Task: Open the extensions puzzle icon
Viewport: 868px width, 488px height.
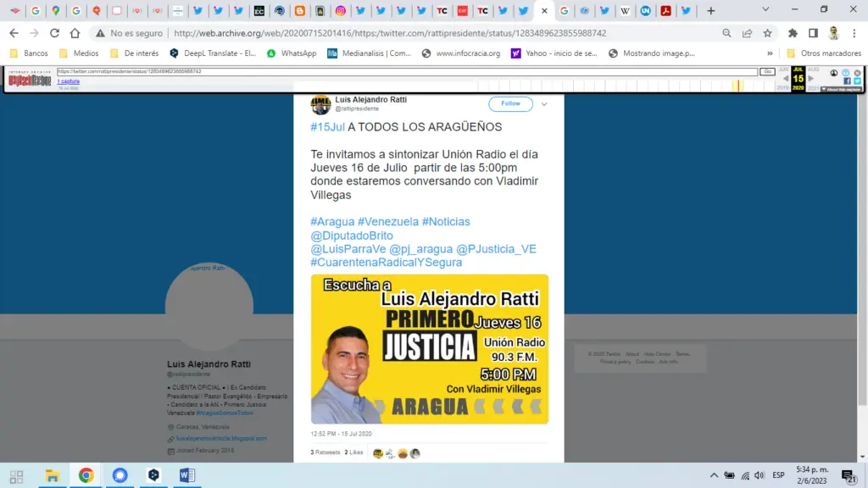Action: [x=793, y=33]
